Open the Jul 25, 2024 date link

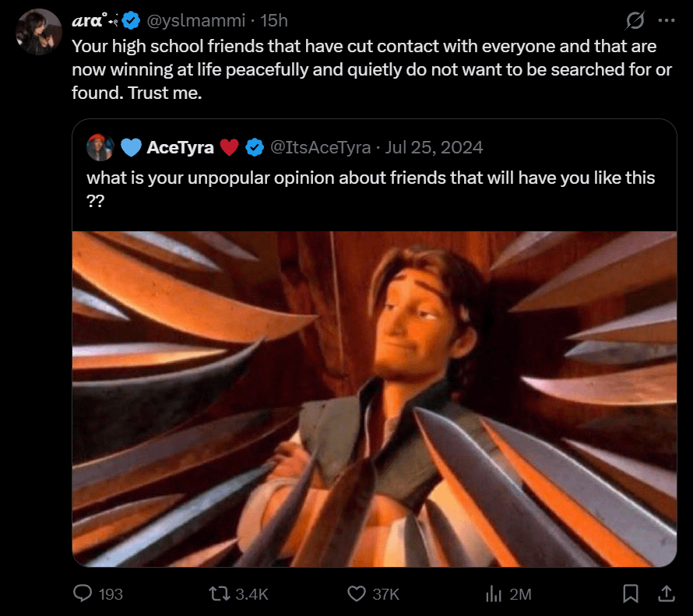434,147
